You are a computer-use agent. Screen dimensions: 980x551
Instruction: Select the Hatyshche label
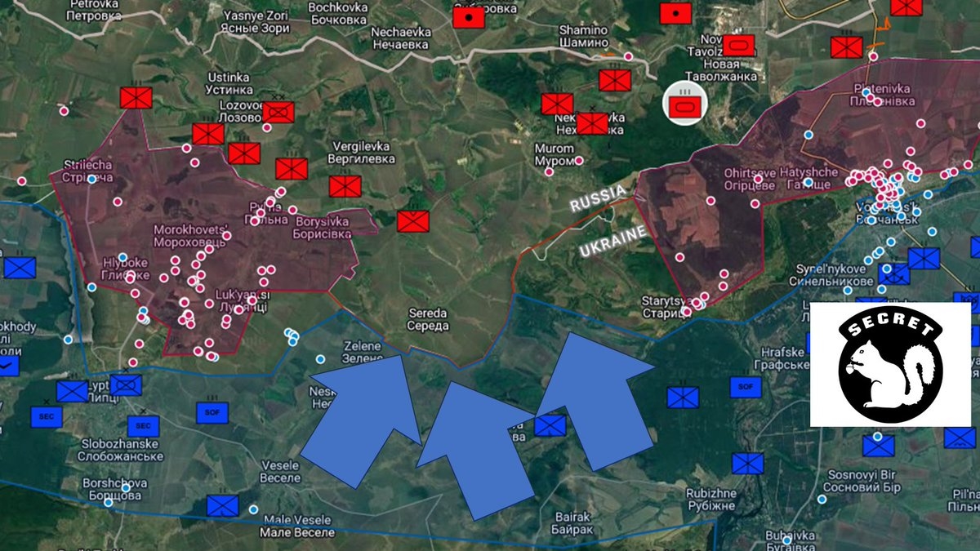point(809,179)
